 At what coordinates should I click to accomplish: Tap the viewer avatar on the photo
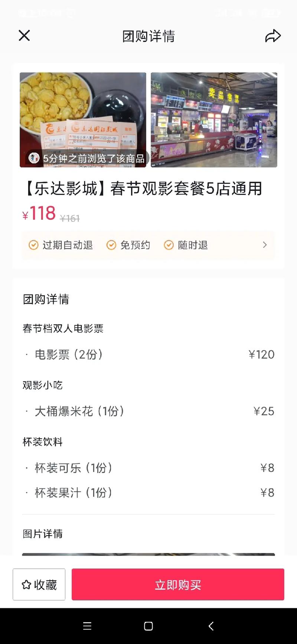tap(34, 158)
